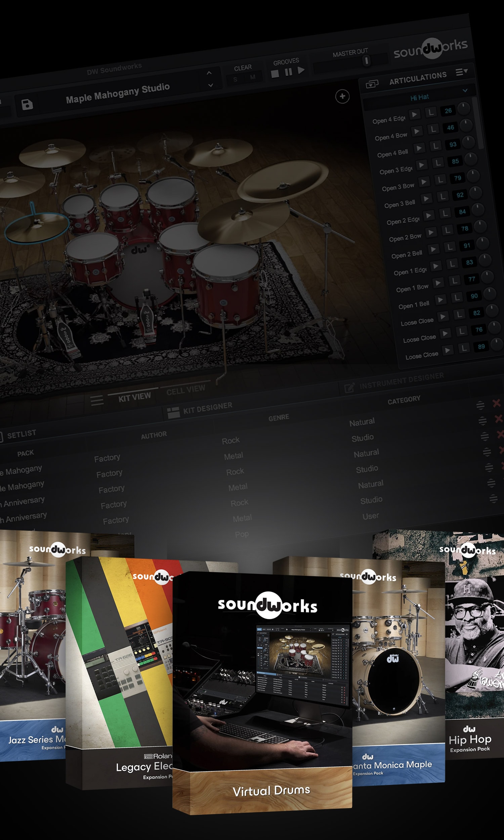Click the Instrument Designer pencil icon
504x840 pixels.
[349, 387]
